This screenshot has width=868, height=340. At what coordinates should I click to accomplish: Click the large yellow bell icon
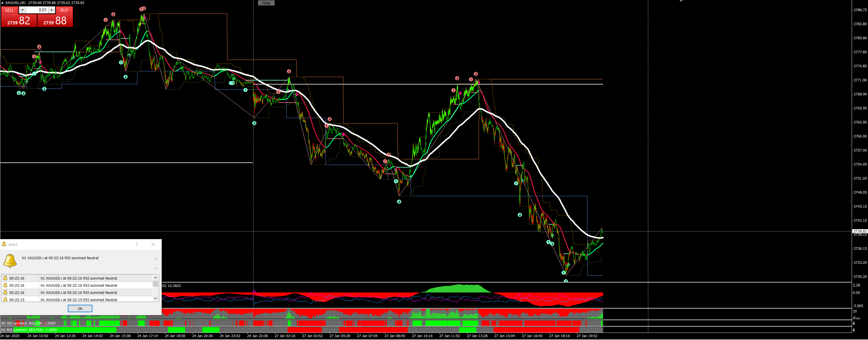(10, 261)
